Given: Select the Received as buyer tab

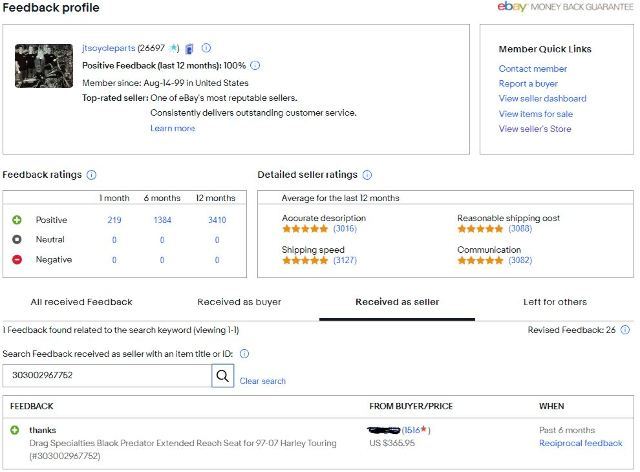Looking at the screenshot, I should (239, 301).
